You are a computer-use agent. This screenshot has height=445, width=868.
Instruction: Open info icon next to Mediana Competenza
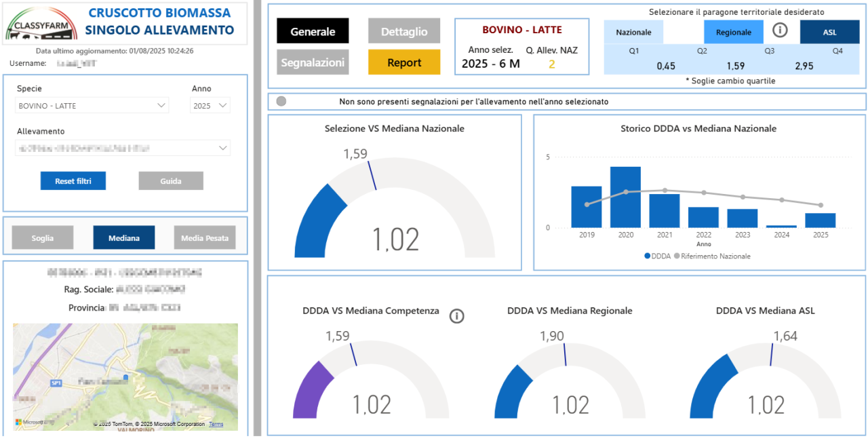(457, 316)
